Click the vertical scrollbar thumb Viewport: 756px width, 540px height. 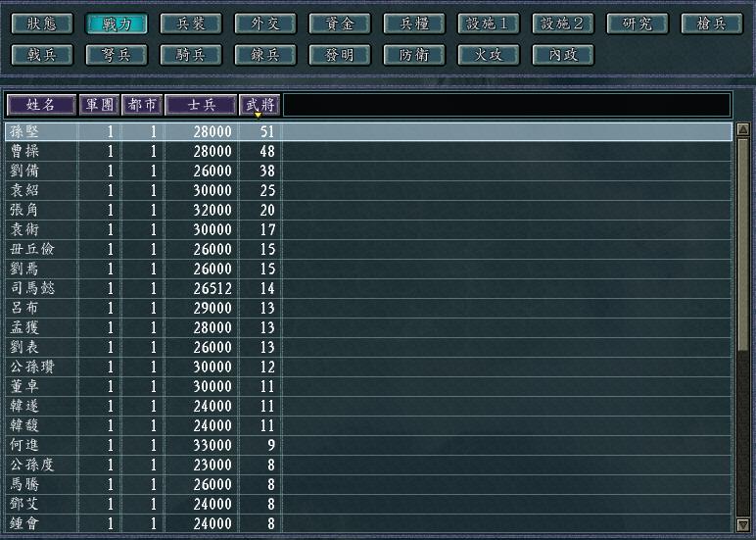(x=743, y=244)
